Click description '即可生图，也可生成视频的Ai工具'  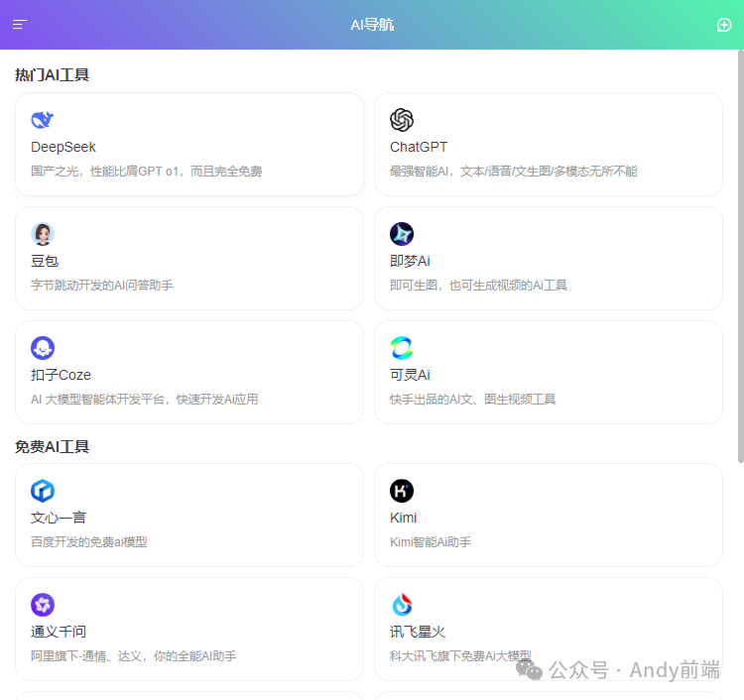pyautogui.click(x=478, y=285)
